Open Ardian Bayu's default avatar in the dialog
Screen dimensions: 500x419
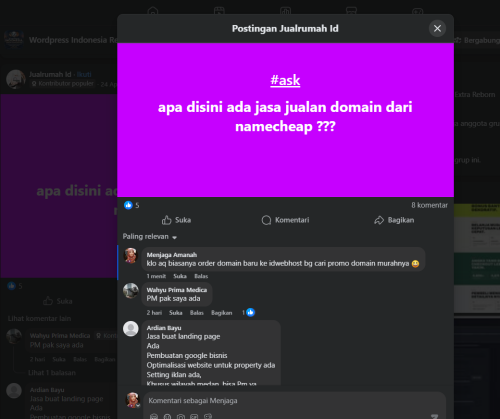point(131,329)
